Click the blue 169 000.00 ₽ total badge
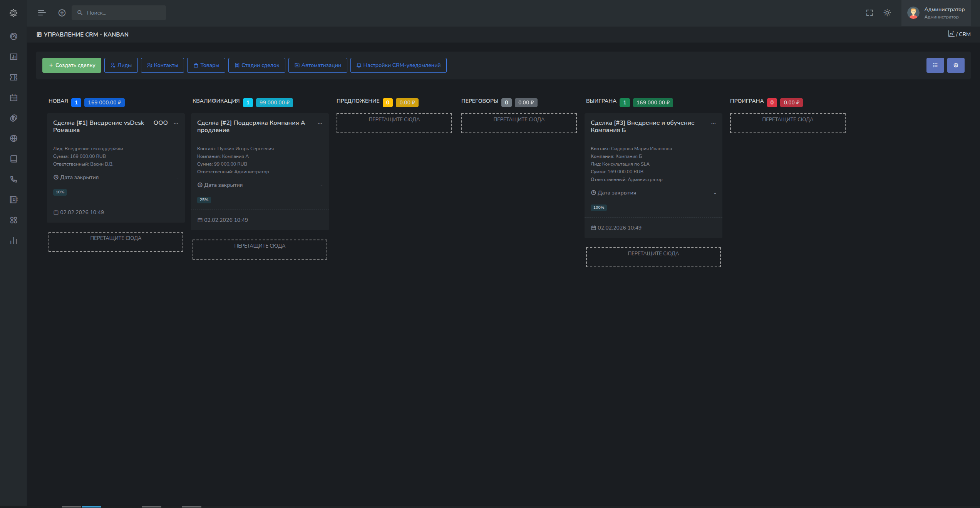The width and height of the screenshot is (980, 508). tap(104, 102)
